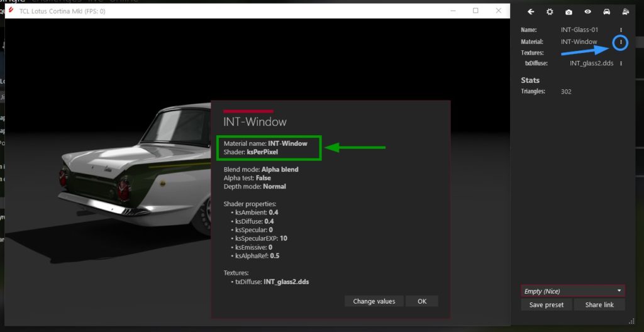
Task: Click 'Material name: INT-Window' in dialog
Action: (265, 143)
